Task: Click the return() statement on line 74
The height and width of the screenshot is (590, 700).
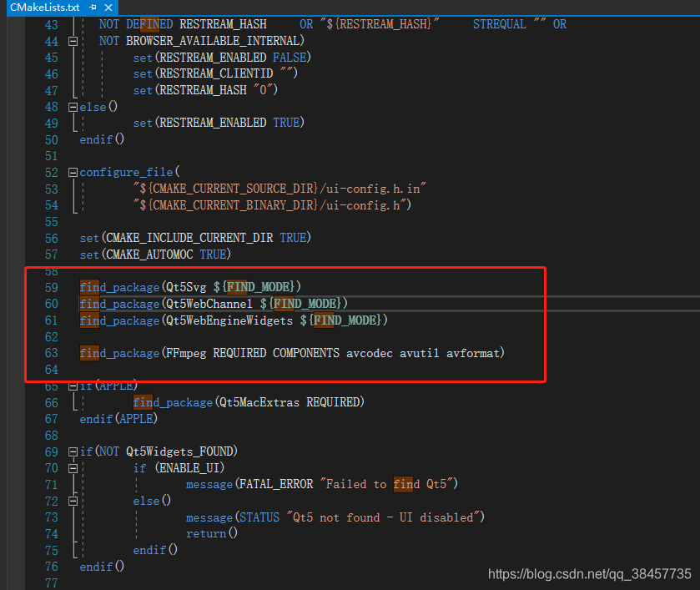Action: 208,533
